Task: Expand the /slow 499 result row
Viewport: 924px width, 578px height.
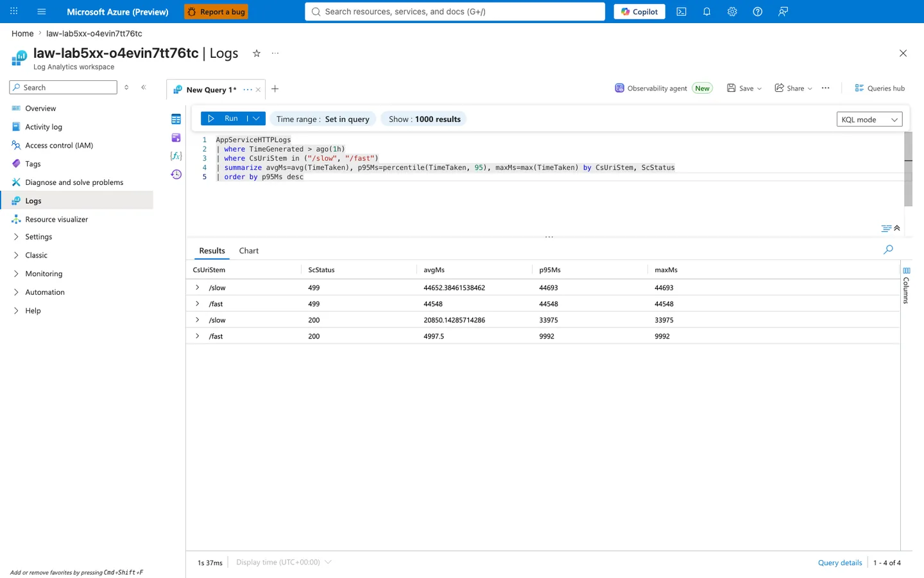Action: 198,288
